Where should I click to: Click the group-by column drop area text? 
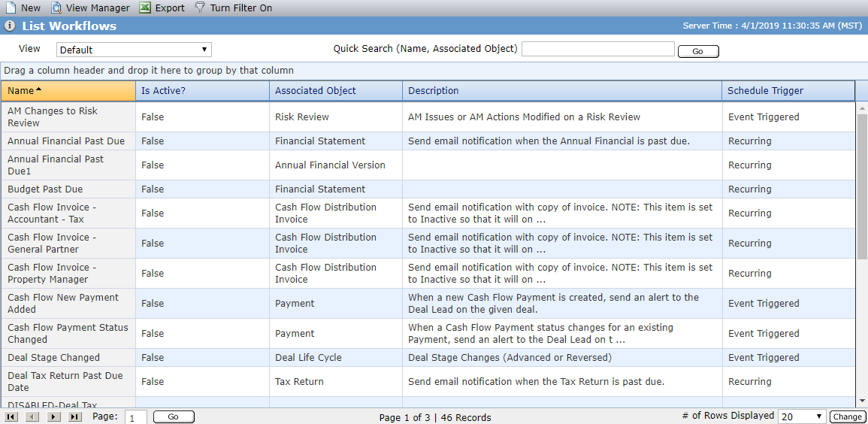(149, 71)
